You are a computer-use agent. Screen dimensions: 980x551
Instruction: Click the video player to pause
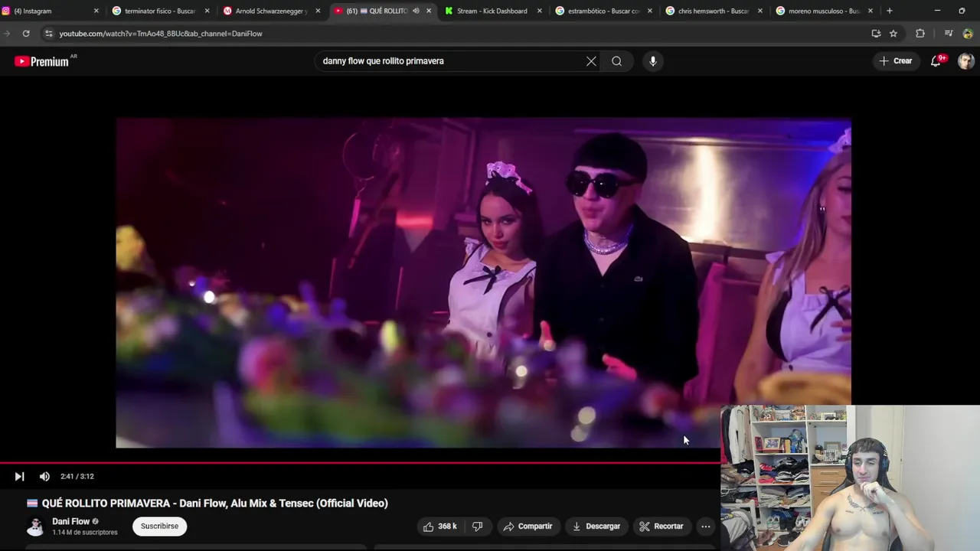(483, 282)
